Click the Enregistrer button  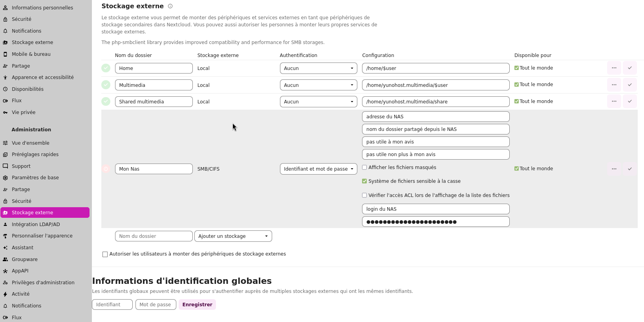[x=197, y=305]
